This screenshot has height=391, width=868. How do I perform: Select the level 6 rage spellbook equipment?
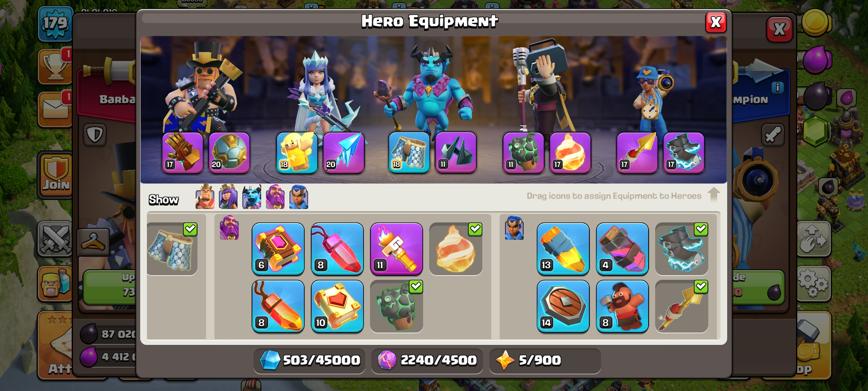click(278, 249)
